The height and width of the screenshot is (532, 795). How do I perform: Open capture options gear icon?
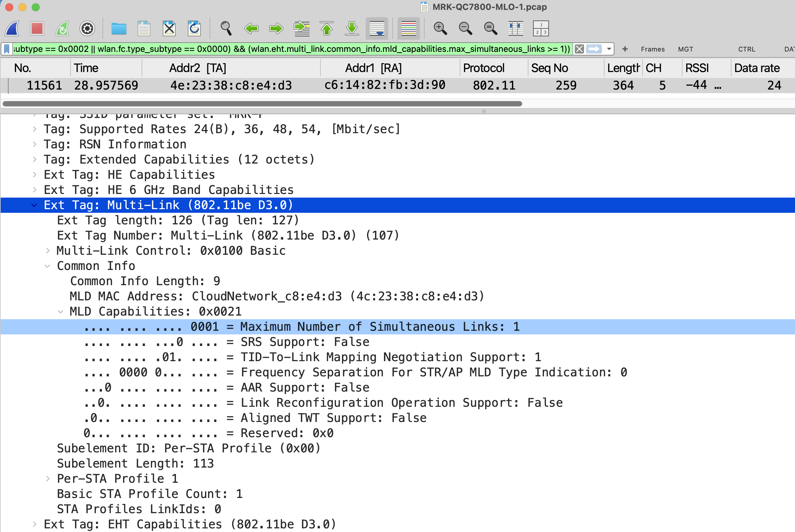point(87,28)
